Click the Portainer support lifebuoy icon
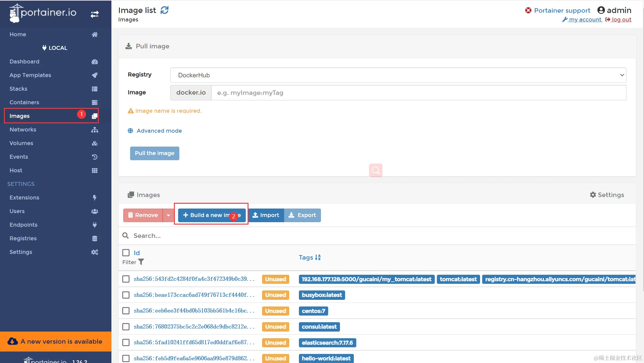The image size is (644, 363). (528, 11)
